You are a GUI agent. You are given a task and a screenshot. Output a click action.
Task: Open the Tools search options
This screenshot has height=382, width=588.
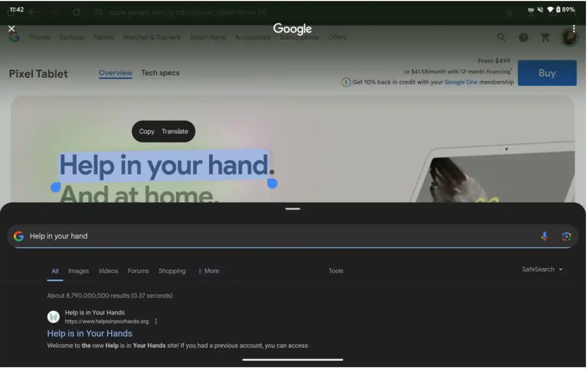336,271
